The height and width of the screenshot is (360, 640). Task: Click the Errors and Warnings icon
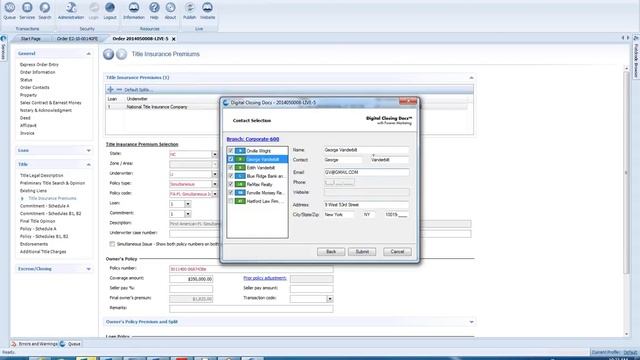13,344
